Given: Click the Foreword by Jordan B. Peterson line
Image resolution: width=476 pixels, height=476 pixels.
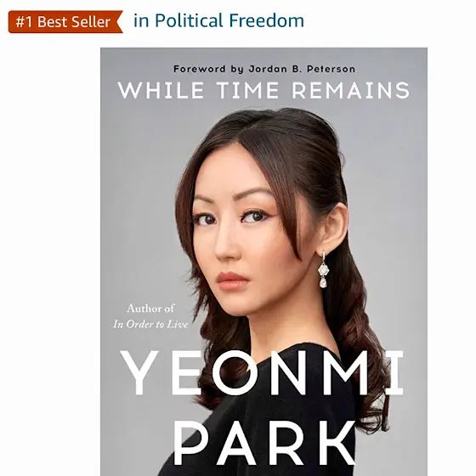Looking at the screenshot, I should coord(264,69).
